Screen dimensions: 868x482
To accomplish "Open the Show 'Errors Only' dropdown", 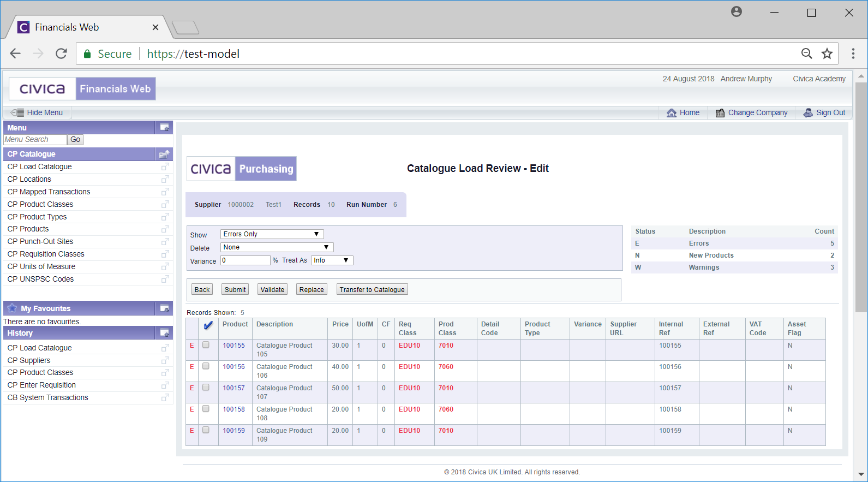I will tap(272, 234).
